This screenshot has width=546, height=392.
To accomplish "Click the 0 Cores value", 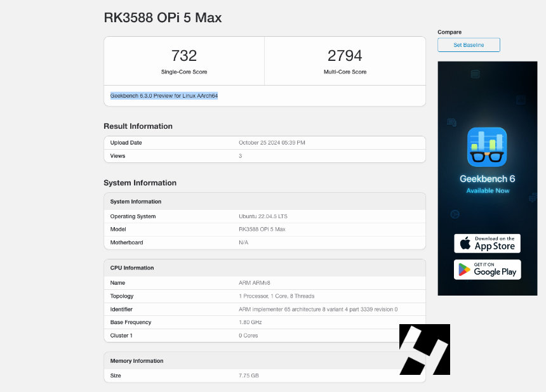I will (248, 336).
